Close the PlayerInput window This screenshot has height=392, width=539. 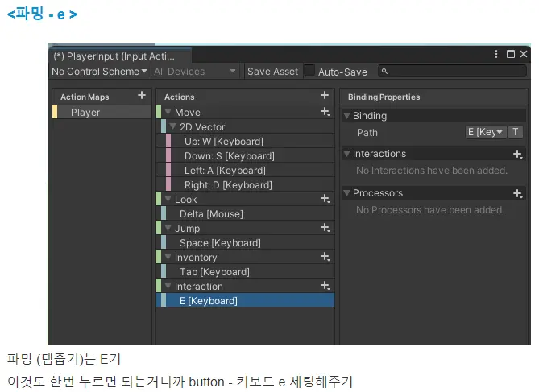coord(524,54)
